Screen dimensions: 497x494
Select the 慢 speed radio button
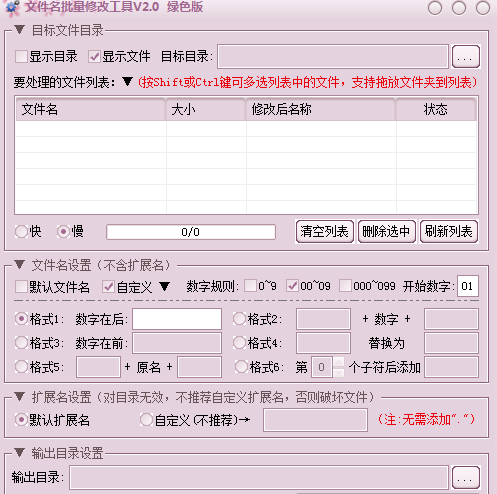63,231
